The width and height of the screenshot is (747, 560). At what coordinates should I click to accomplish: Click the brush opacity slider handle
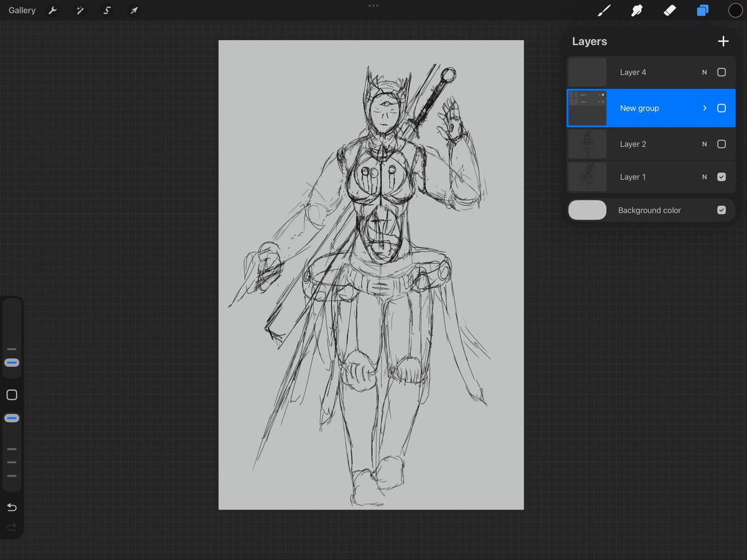coord(12,418)
